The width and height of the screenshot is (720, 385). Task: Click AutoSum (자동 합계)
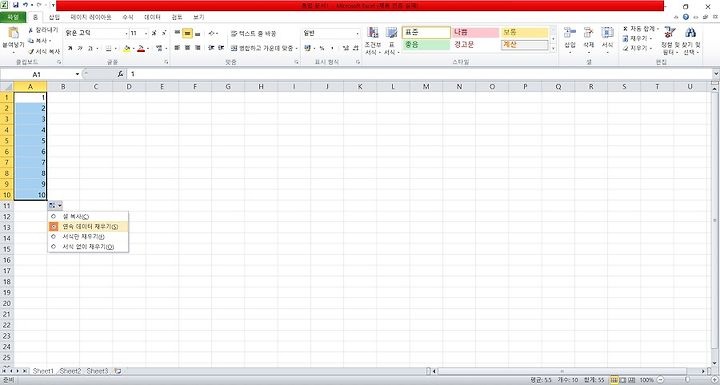click(x=640, y=29)
